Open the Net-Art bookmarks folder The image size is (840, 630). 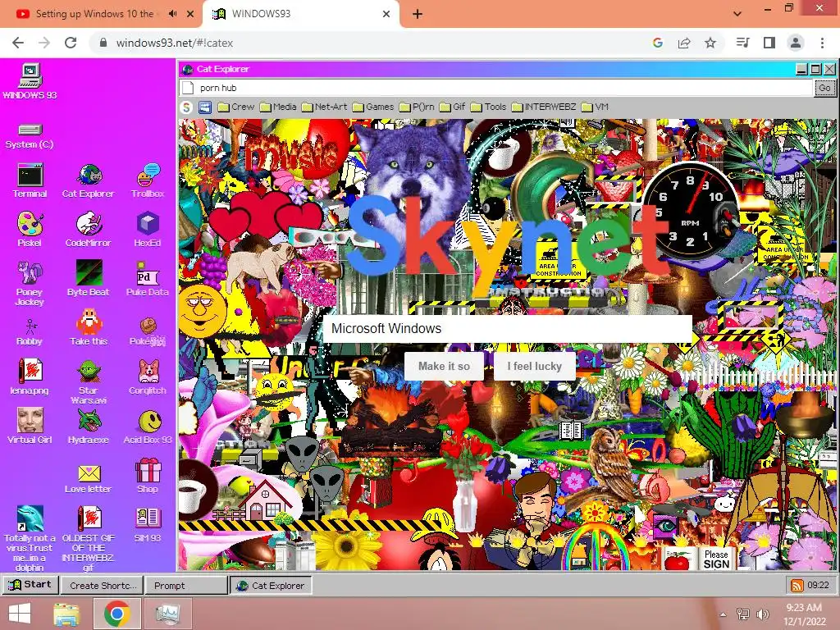[x=324, y=107]
